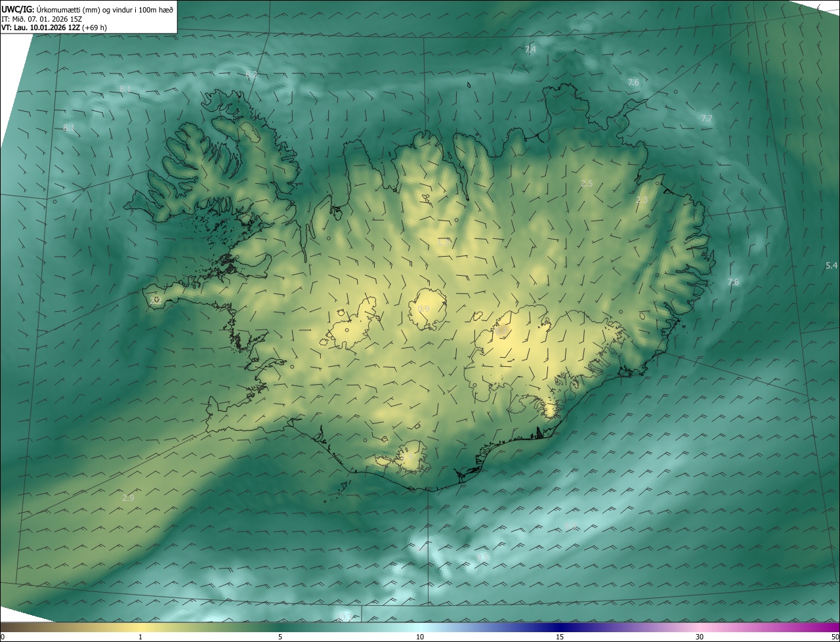Click the '7.6' value off the east fjords

click(x=733, y=282)
